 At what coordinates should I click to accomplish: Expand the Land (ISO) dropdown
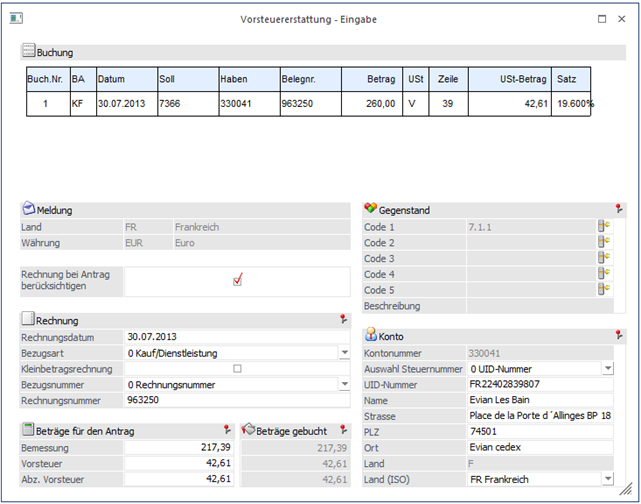(x=607, y=479)
